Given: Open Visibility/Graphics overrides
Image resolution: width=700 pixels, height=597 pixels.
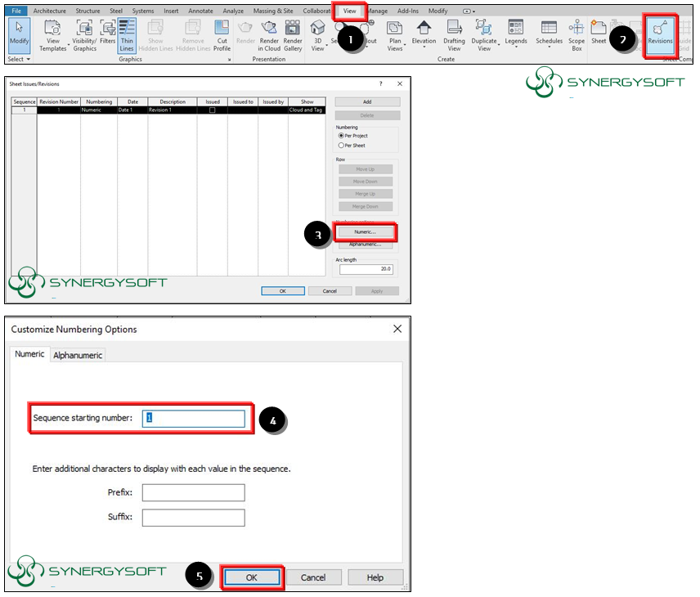Looking at the screenshot, I should pyautogui.click(x=84, y=36).
